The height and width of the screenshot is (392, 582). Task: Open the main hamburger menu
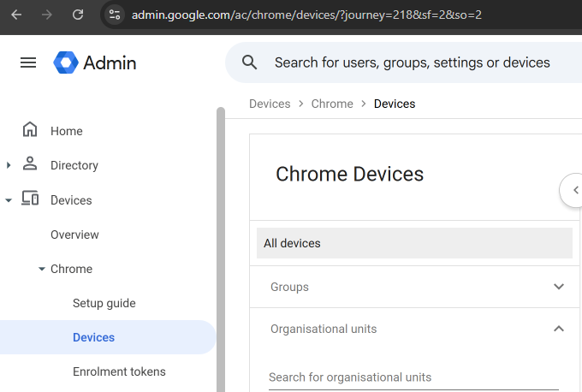[28, 62]
